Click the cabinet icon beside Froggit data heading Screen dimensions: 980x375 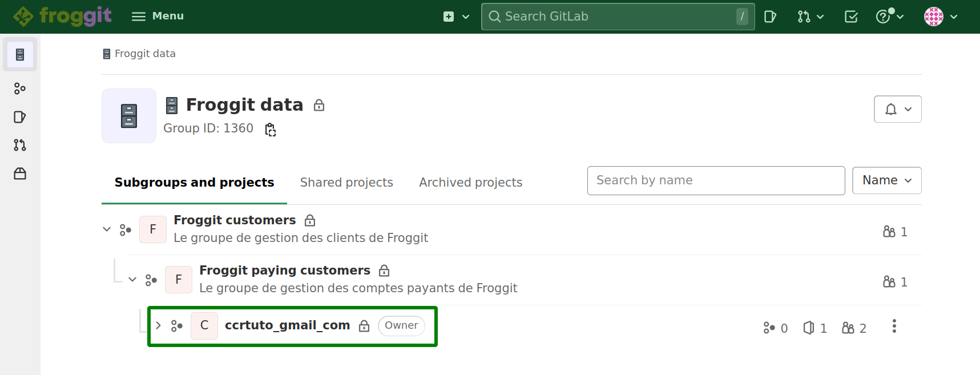point(172,106)
